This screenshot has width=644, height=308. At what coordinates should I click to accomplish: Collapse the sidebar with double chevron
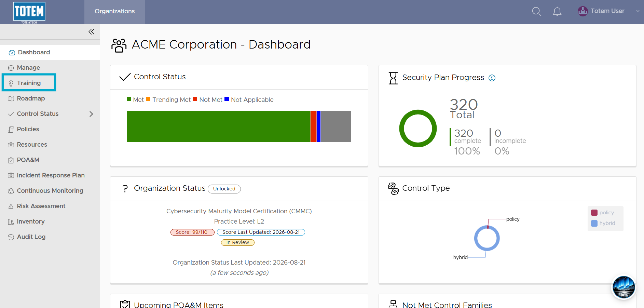(91, 32)
